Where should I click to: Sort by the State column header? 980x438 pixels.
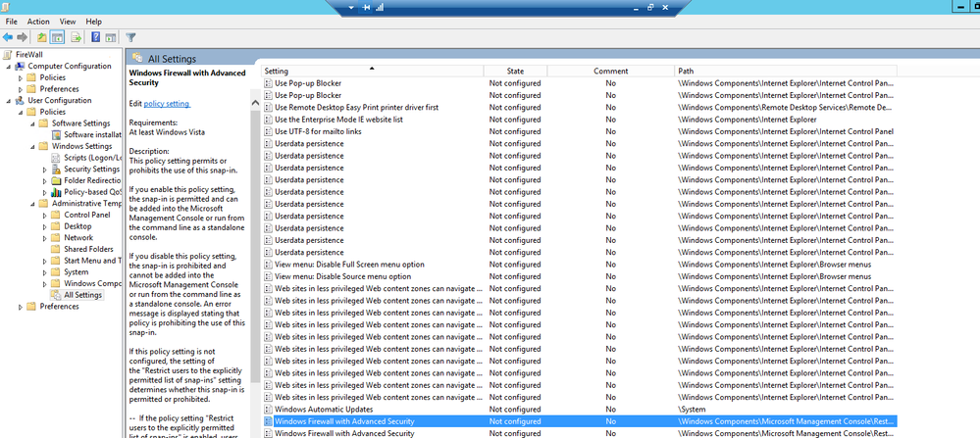pos(515,72)
